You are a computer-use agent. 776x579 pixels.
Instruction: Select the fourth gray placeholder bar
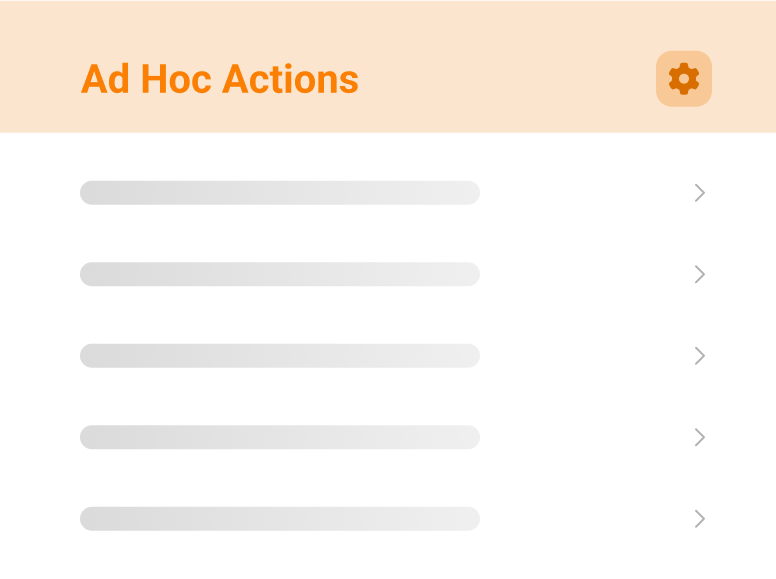(x=280, y=437)
